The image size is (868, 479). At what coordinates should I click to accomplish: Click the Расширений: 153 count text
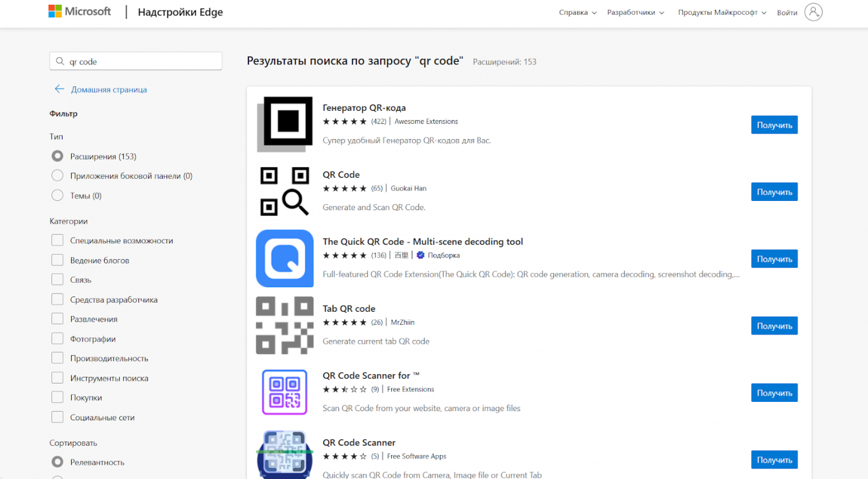(504, 62)
